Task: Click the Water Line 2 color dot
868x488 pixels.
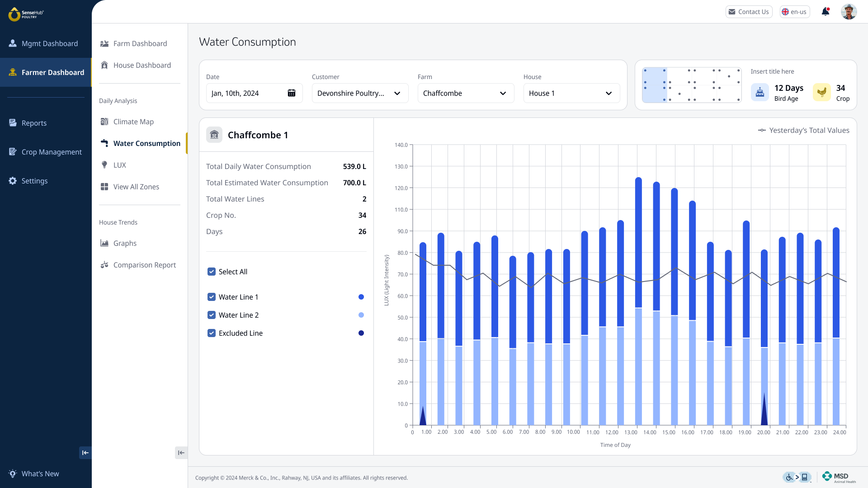Action: click(x=361, y=315)
